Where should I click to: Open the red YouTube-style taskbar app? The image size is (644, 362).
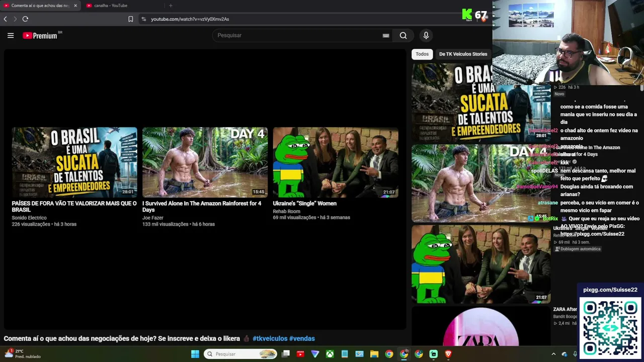(300, 354)
